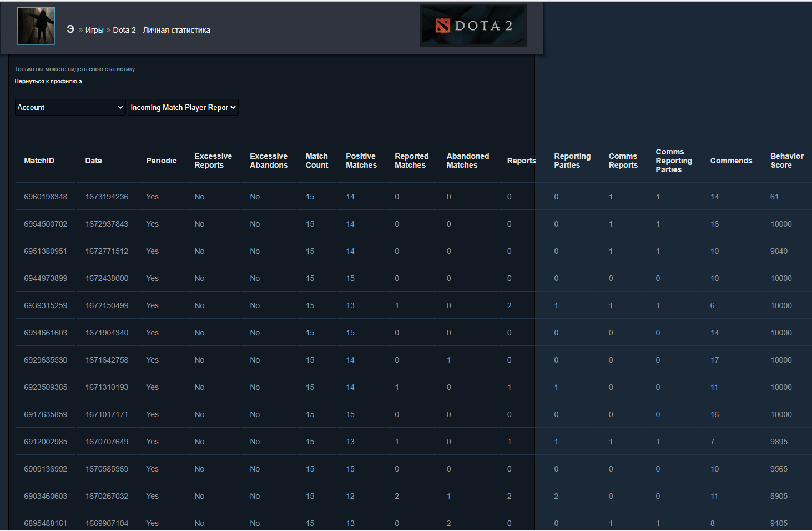Expand the Account selector arrow
Viewport: 812px width, 531px height.
pos(120,107)
